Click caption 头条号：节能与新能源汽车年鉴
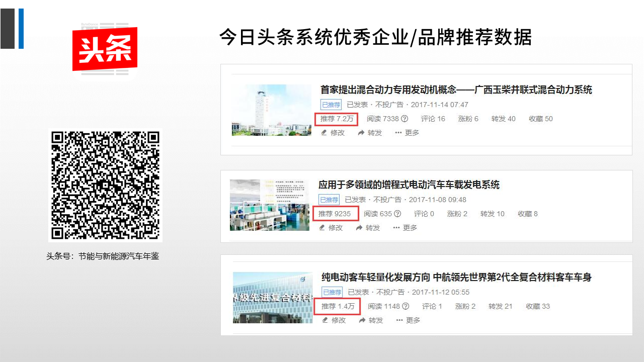The height and width of the screenshot is (362, 644). tap(103, 256)
